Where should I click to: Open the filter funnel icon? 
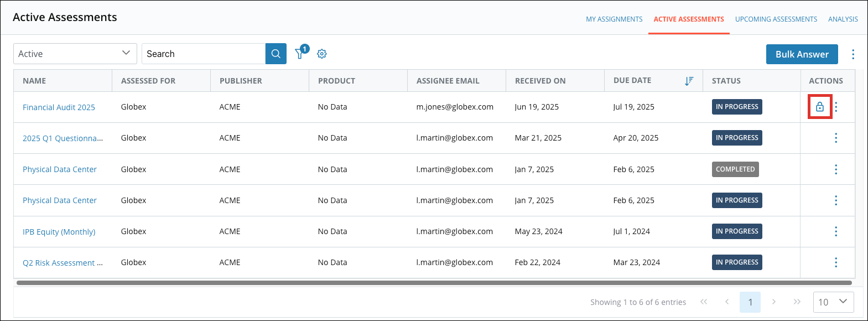tap(300, 54)
